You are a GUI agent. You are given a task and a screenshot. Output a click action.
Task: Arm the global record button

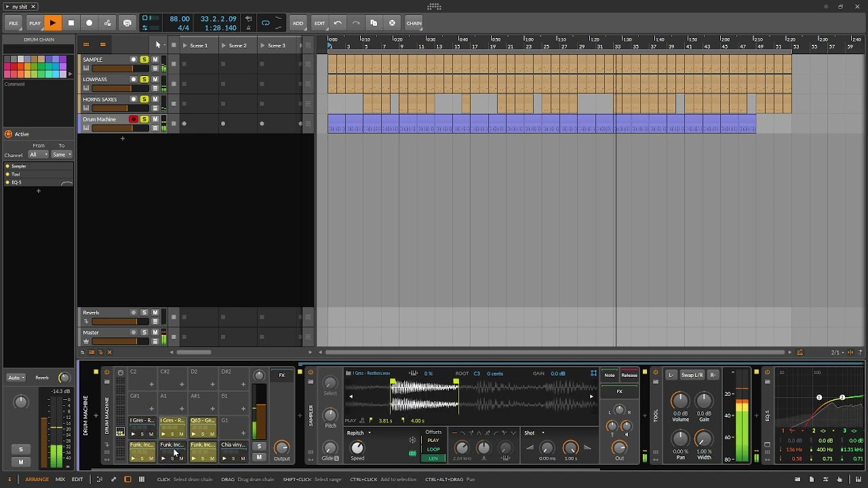click(x=89, y=23)
